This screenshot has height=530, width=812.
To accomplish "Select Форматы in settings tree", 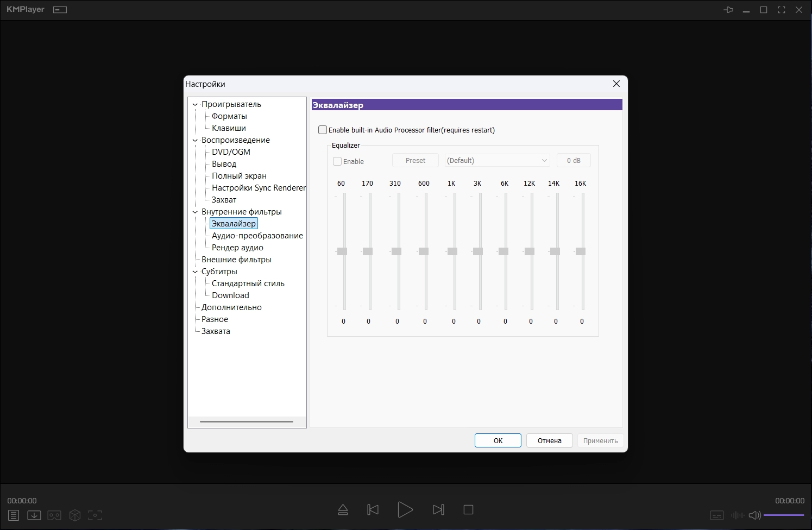I will [x=229, y=116].
